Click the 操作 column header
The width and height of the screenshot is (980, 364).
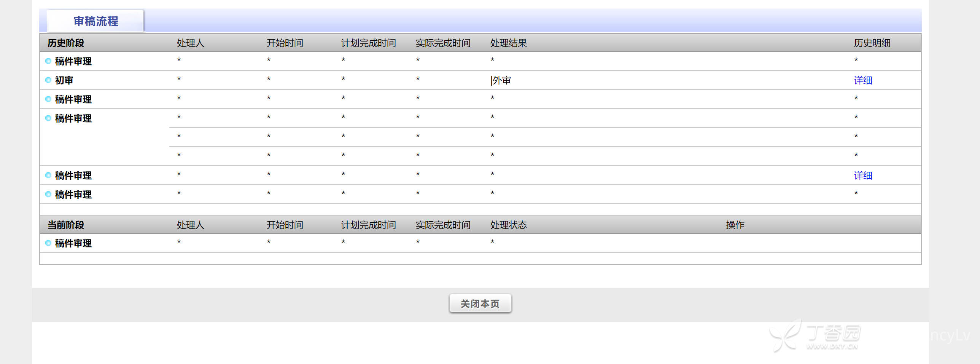[x=735, y=225]
